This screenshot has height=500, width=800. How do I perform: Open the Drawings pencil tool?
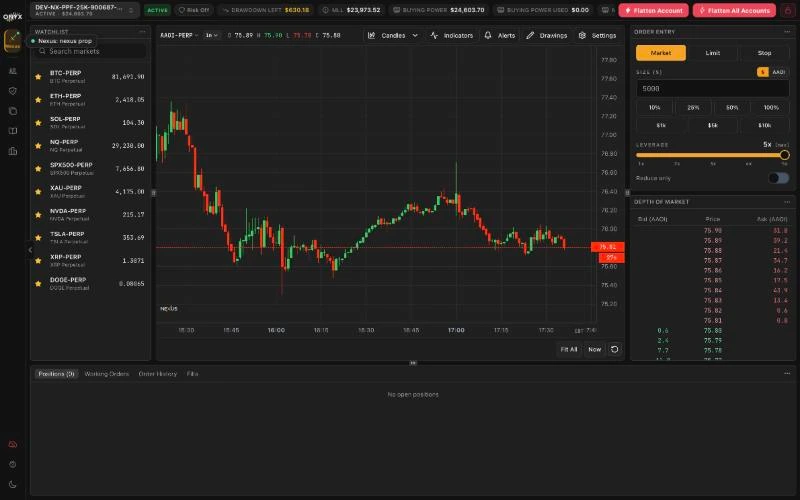(x=546, y=35)
